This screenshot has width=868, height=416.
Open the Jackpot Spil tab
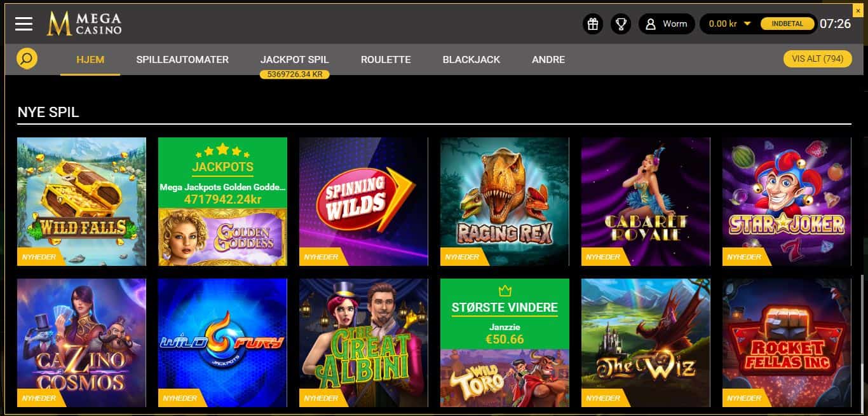294,59
